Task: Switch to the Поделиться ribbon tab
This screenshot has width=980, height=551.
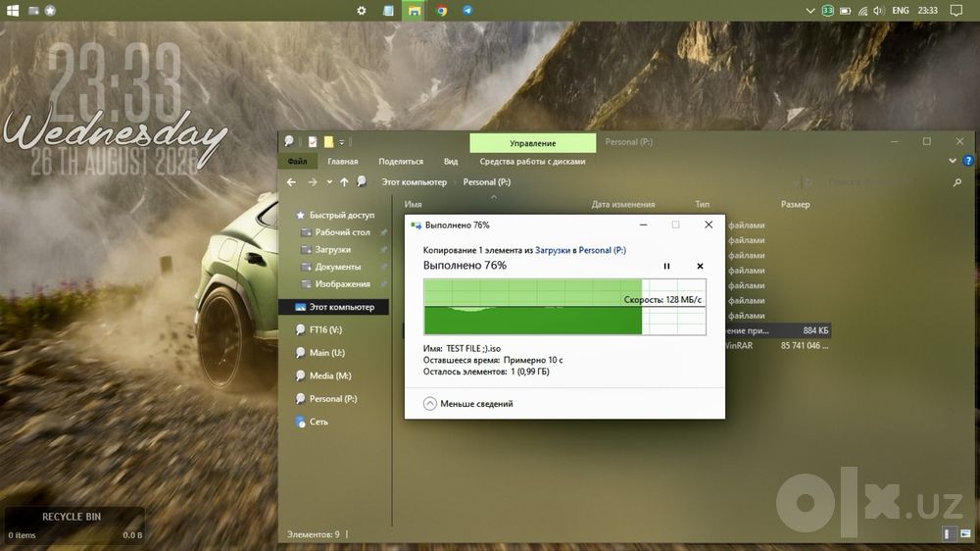Action: pos(401,162)
